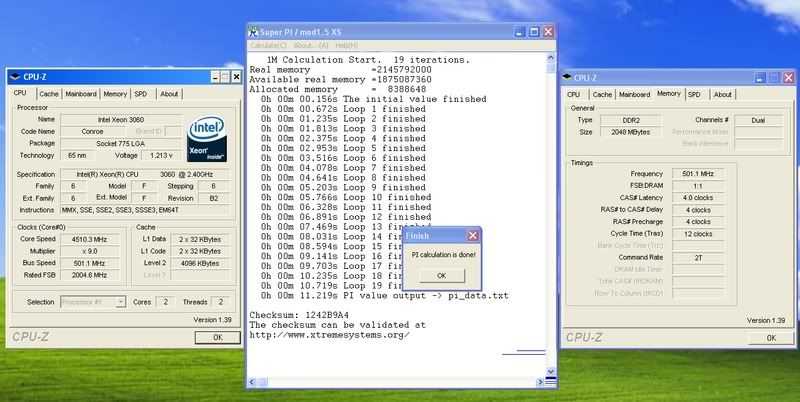Click the Core Speed value 4510.3 MHz
This screenshot has height=402, width=800.
[90, 239]
